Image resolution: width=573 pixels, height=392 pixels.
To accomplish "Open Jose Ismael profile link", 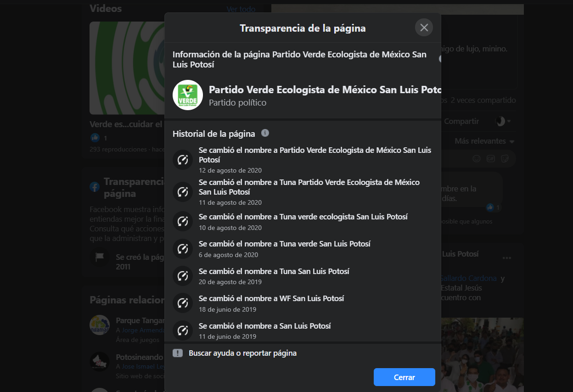I will tap(143, 366).
